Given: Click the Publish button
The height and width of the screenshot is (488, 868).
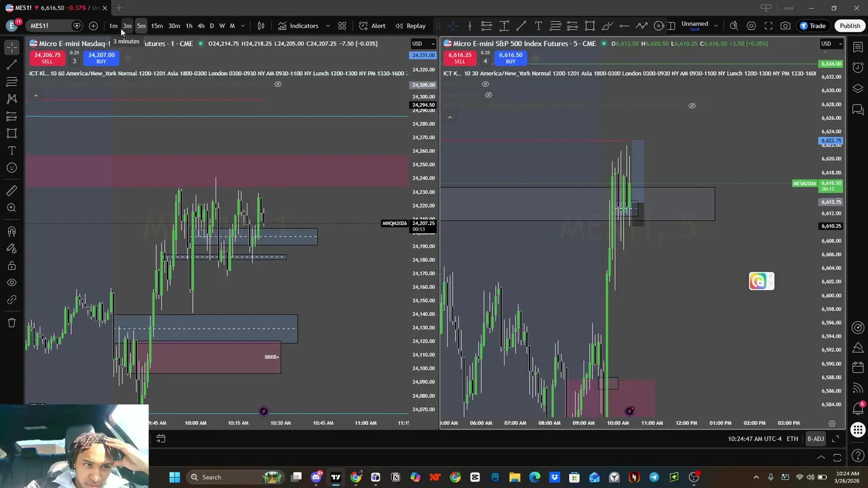Looking at the screenshot, I should [850, 26].
